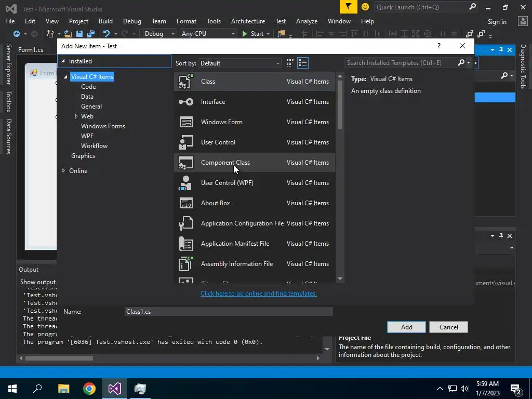Select the Graphics category
The height and width of the screenshot is (399, 532).
[x=83, y=156]
